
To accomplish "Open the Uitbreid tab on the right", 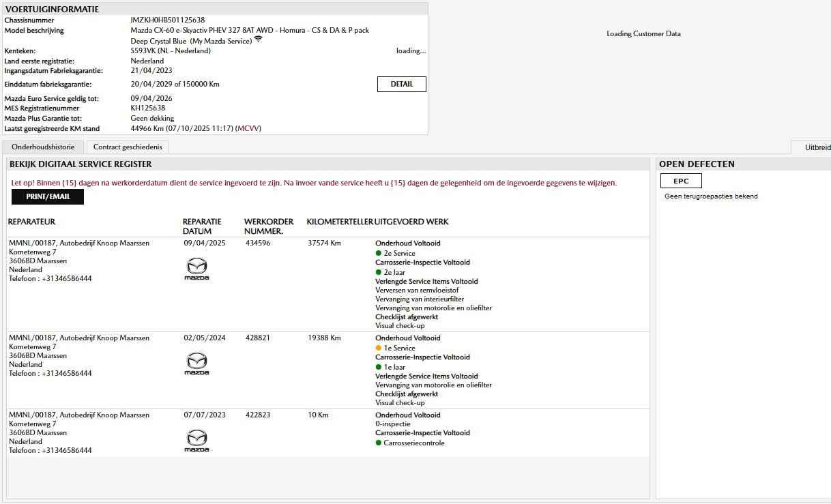I will [x=817, y=147].
